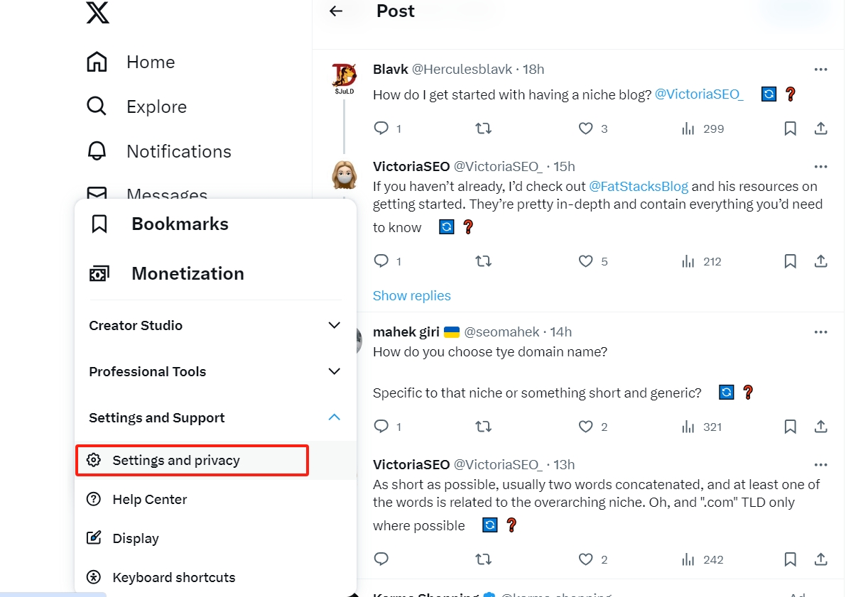Image resolution: width=868 pixels, height=597 pixels.
Task: Open Settings and privacy
Action: pyautogui.click(x=176, y=460)
